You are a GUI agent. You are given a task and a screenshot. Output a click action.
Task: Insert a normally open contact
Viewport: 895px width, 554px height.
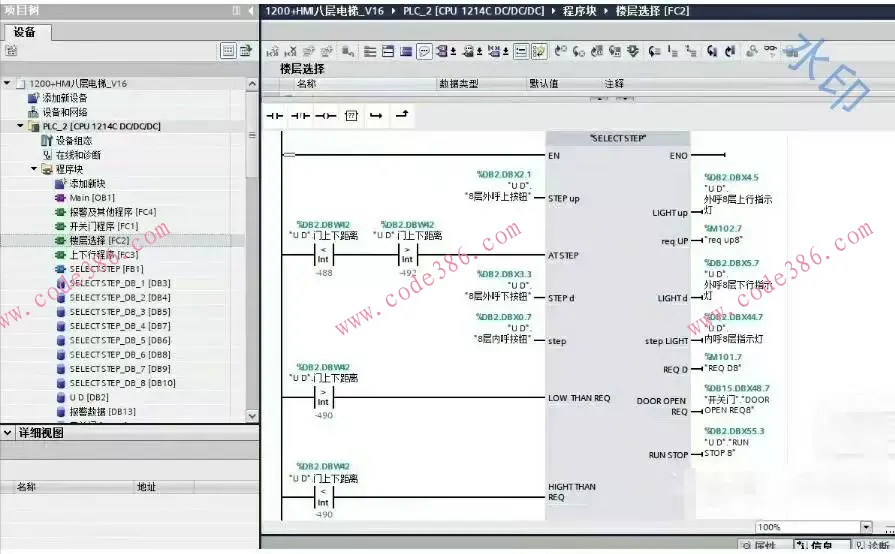[x=275, y=116]
